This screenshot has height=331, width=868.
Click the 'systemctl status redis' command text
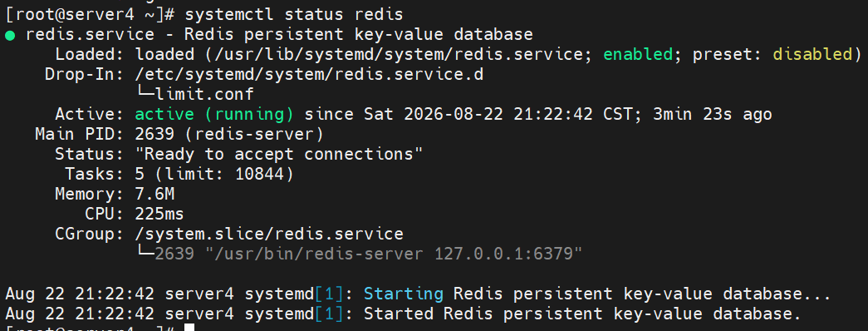(294, 14)
